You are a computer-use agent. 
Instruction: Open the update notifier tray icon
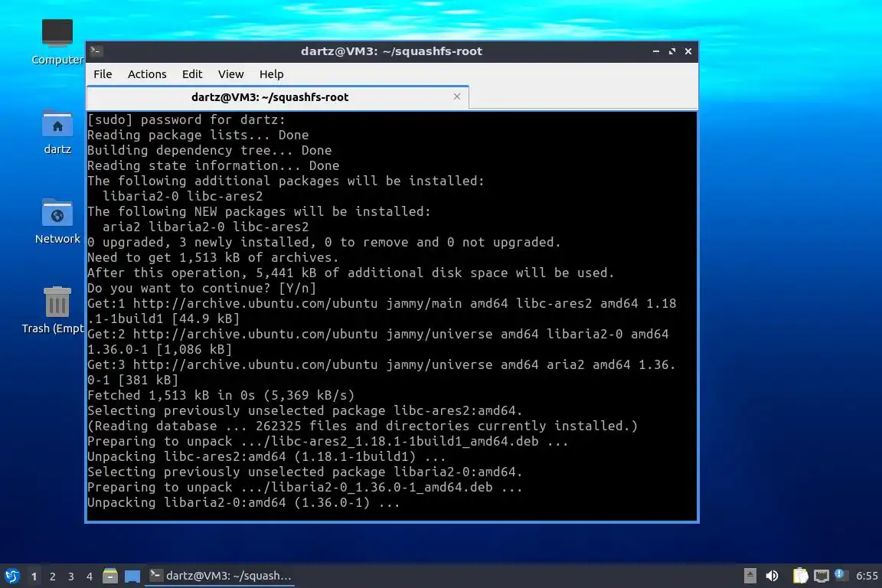pyautogui.click(x=841, y=574)
